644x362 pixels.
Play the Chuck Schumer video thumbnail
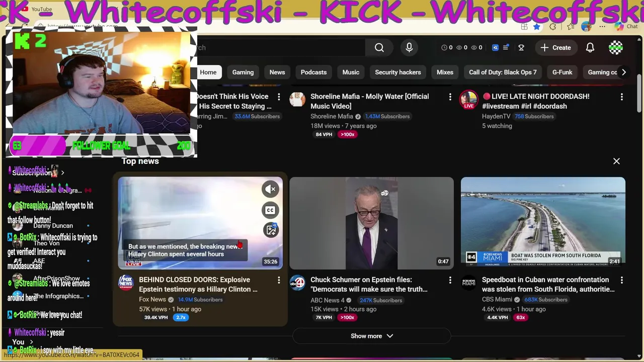[x=371, y=223]
